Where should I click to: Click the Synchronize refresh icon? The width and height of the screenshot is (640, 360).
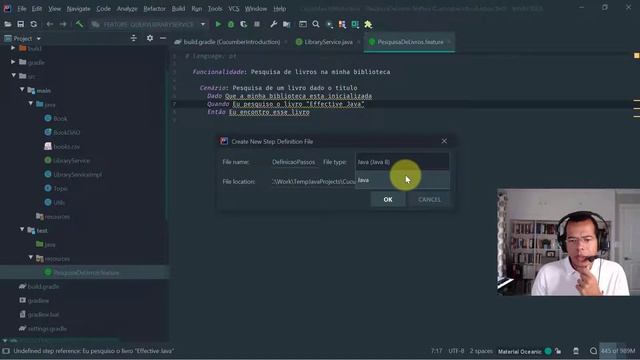33,24
